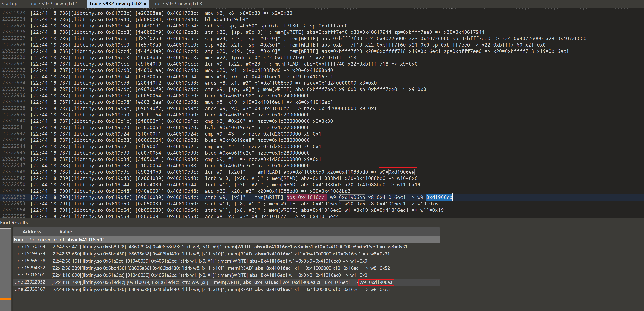Click w9=0xd1906ea value on line 23322948
The height and width of the screenshot is (311, 644).
(x=397, y=172)
